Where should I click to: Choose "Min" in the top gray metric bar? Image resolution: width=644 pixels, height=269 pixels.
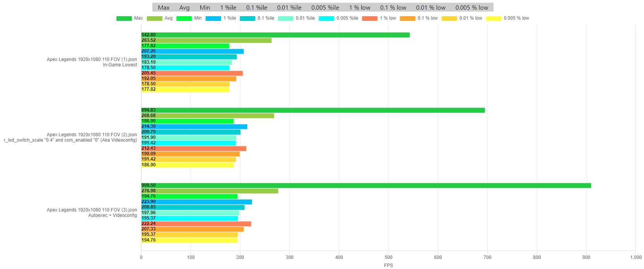point(205,8)
